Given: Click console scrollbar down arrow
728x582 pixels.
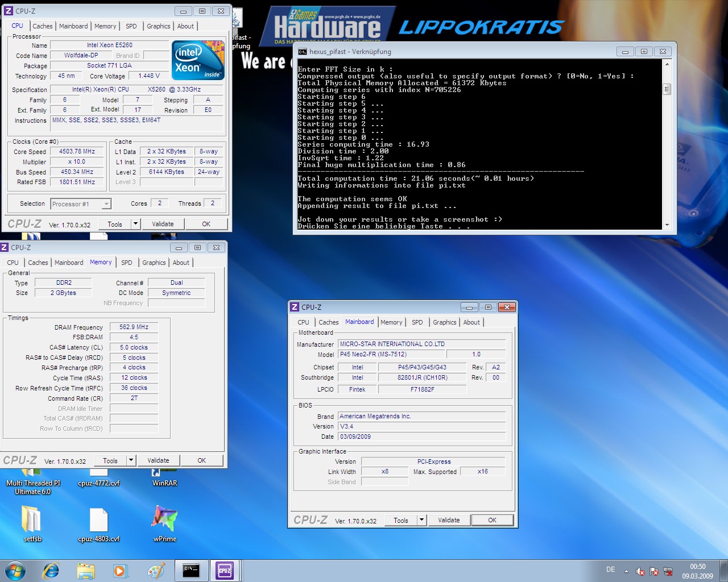Looking at the screenshot, I should [x=667, y=225].
